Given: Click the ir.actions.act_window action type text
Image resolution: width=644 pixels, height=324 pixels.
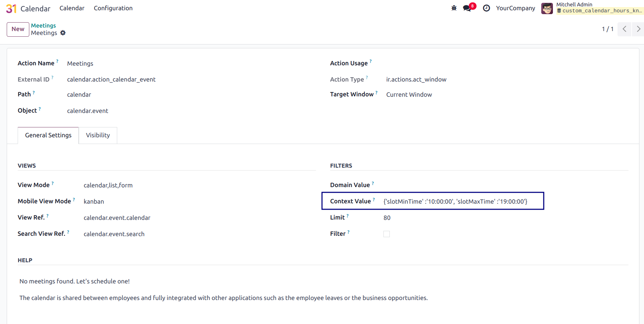Looking at the screenshot, I should (416, 79).
